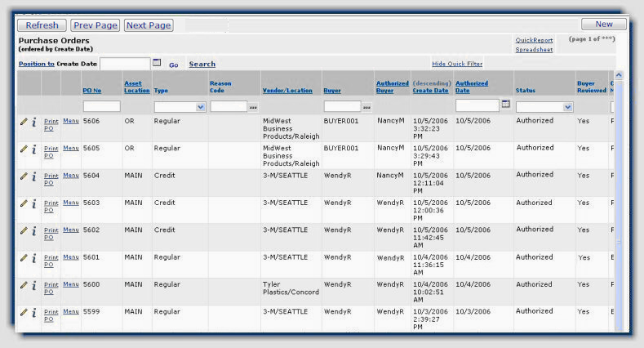Viewport: 644px width, 348px height.
Task: Expand the Type filter dropdown
Action: [200, 107]
